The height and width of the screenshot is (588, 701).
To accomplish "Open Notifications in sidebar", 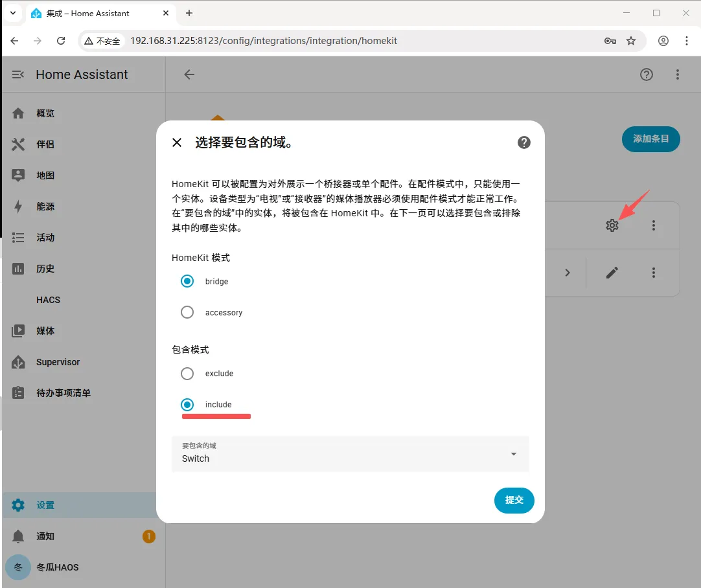I will pos(83,536).
